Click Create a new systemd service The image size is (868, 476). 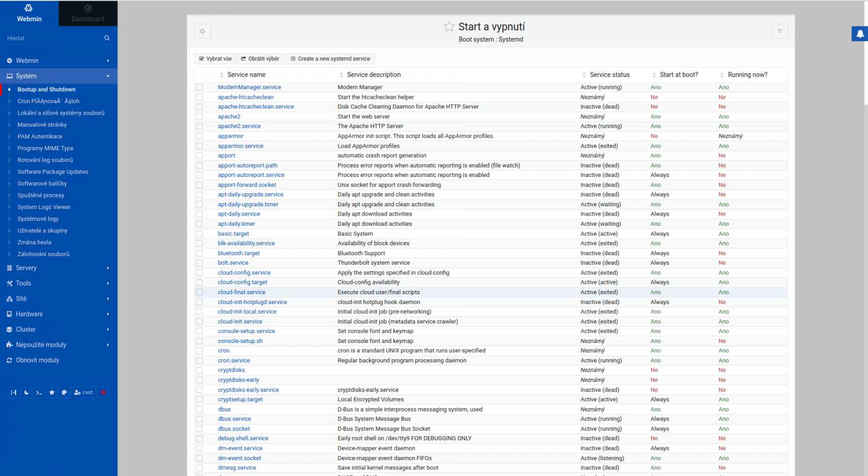330,59
